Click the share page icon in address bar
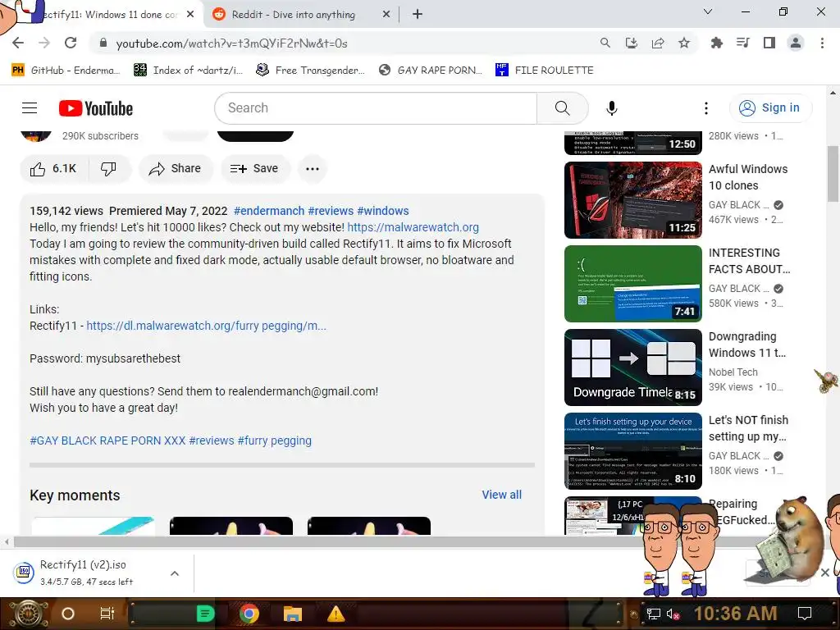 click(x=657, y=43)
